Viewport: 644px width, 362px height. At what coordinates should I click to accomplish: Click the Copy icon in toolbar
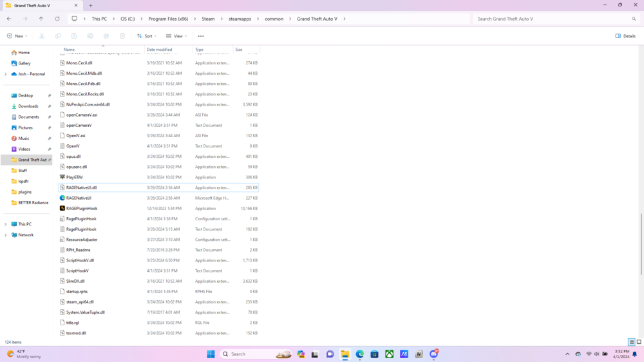[58, 36]
